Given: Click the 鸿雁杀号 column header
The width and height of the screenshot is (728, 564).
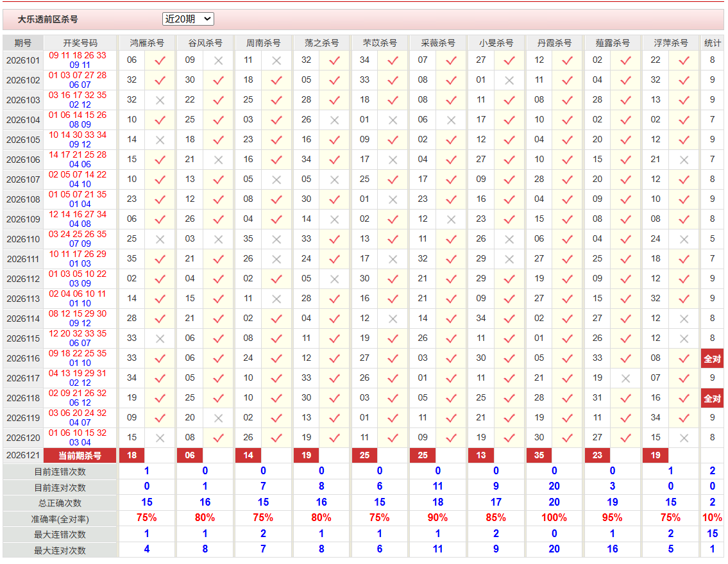Looking at the screenshot, I should (147, 43).
